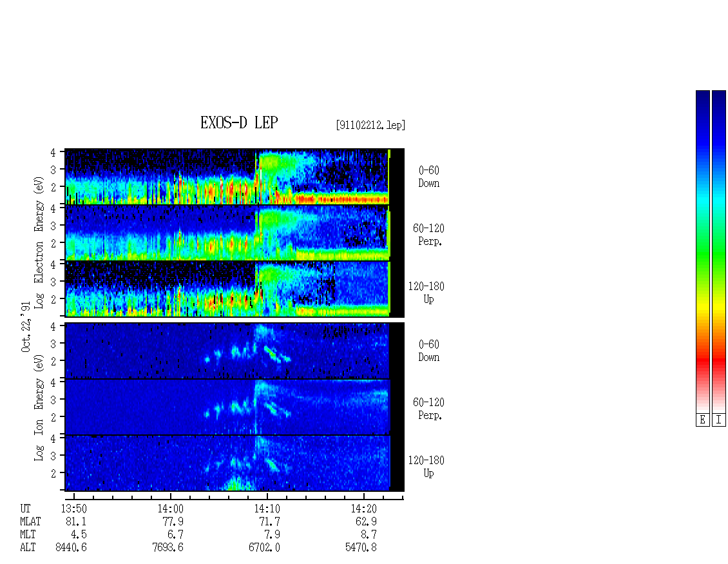Click the MLAT value 77.9
The width and height of the screenshot is (728, 564).
click(x=173, y=521)
